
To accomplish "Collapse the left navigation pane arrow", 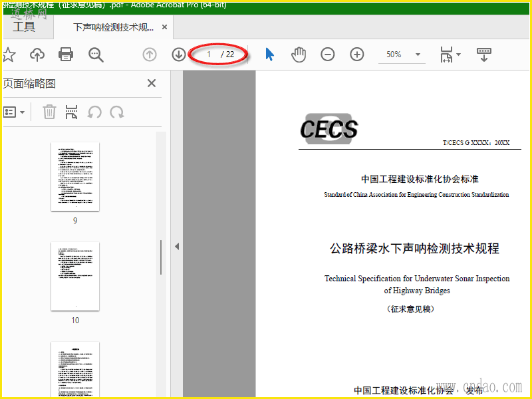I will pyautogui.click(x=177, y=246).
